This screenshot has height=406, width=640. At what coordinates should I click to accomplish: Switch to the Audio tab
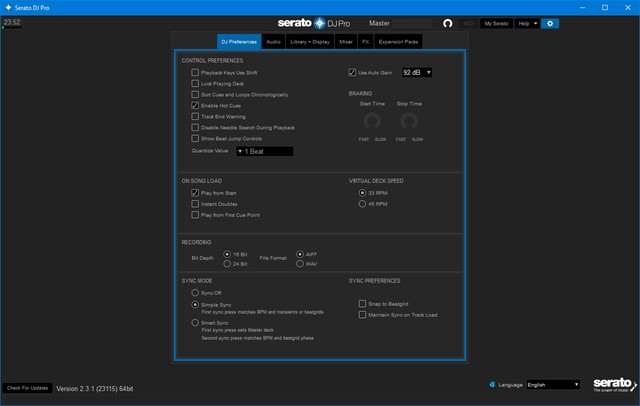click(x=273, y=42)
